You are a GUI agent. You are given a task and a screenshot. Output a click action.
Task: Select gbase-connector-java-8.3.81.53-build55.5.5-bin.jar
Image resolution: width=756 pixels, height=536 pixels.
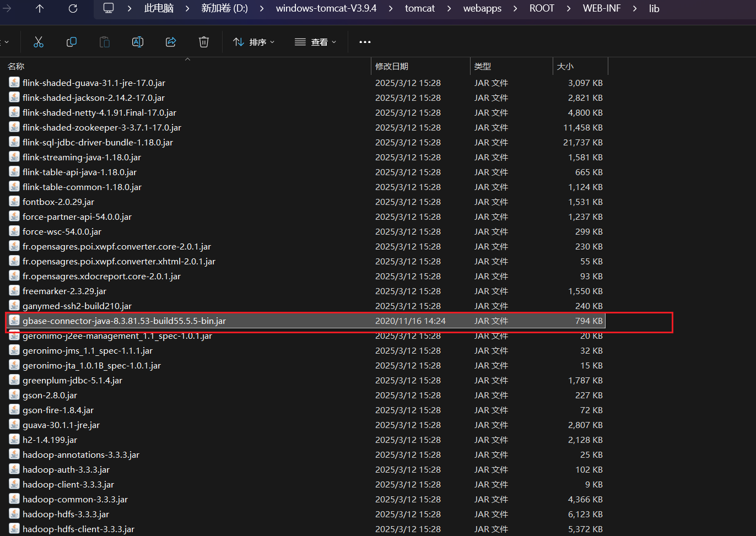(x=305, y=321)
